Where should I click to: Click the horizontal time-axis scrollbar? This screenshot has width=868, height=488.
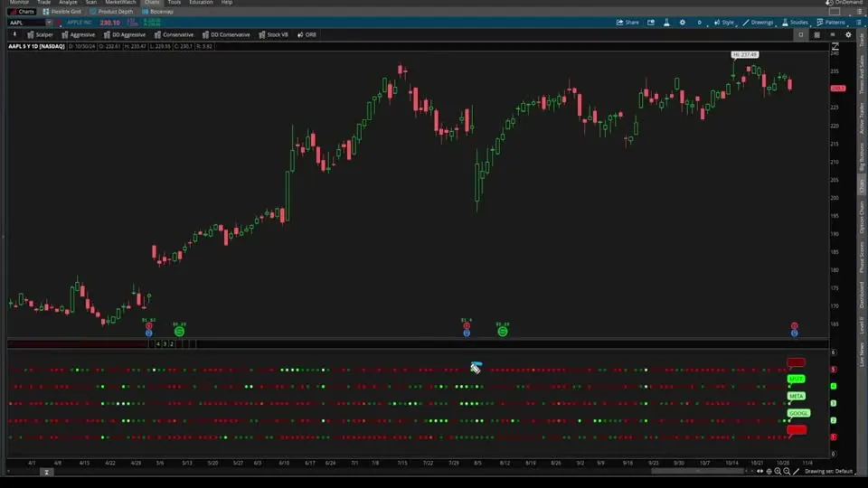point(697,472)
